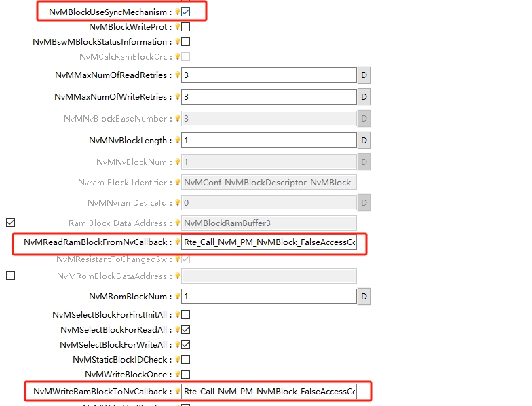Image resolution: width=532 pixels, height=406 pixels.
Task: Uncheck the NvMBlockUseSyncMechanism checkbox
Action: click(186, 12)
